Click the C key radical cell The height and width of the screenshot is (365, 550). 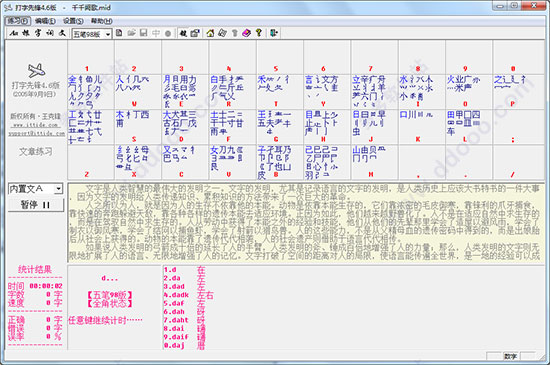point(185,162)
